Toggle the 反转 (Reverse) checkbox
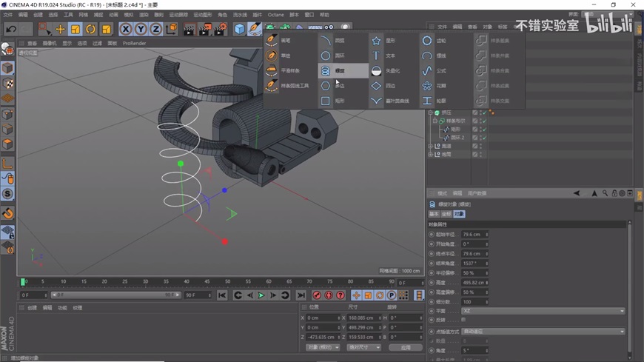The image size is (644, 362). [x=464, y=320]
